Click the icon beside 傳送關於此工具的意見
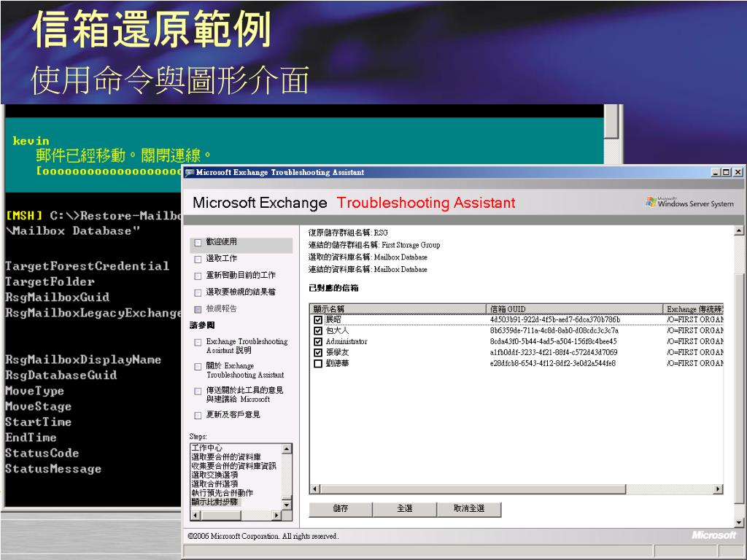747x560 pixels. pyautogui.click(x=198, y=392)
